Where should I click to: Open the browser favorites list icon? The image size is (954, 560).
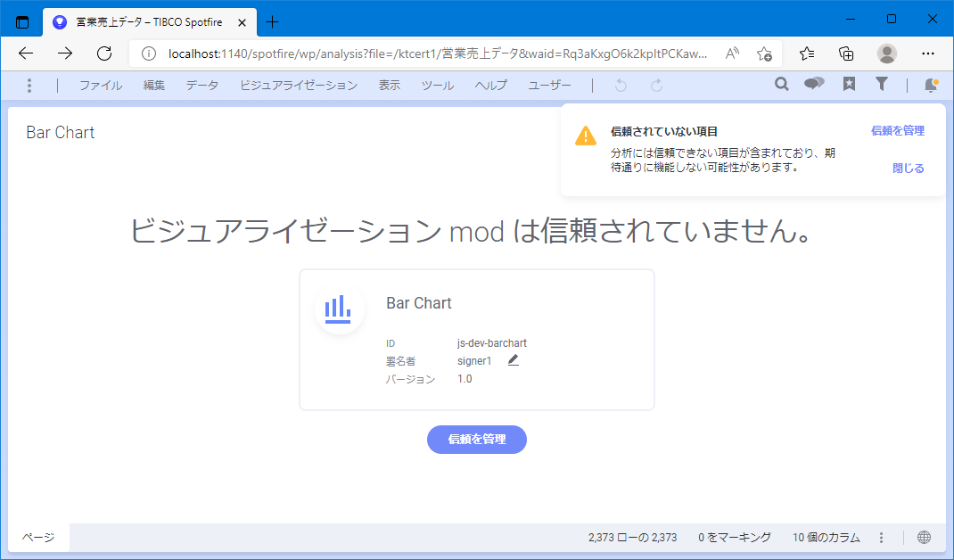tap(807, 54)
